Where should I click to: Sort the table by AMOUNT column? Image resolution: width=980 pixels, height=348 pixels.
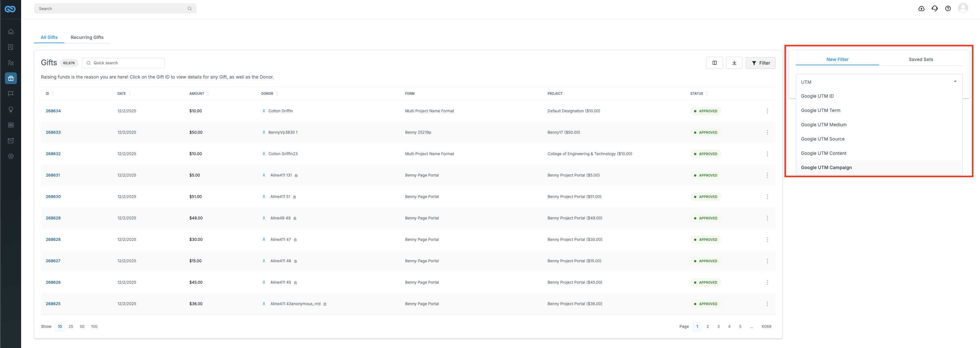[x=199, y=93]
